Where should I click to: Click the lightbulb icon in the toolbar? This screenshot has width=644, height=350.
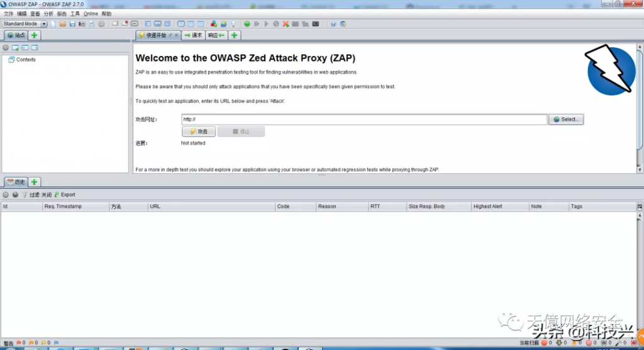tap(233, 24)
